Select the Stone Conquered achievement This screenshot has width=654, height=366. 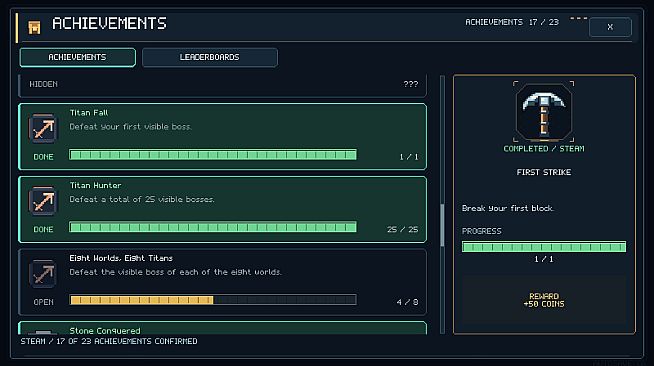click(223, 328)
